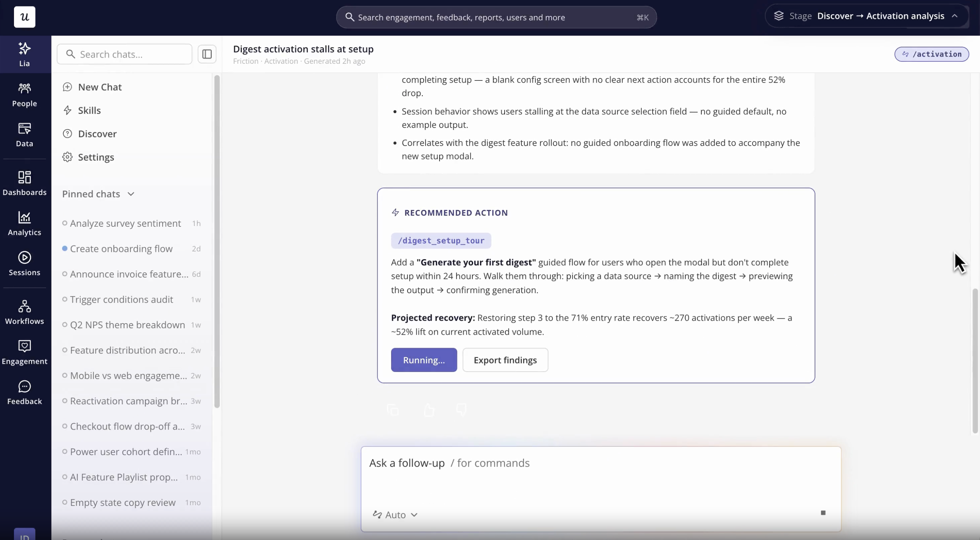Open the Feedback section
Screen dimensions: 980x540
(25, 393)
